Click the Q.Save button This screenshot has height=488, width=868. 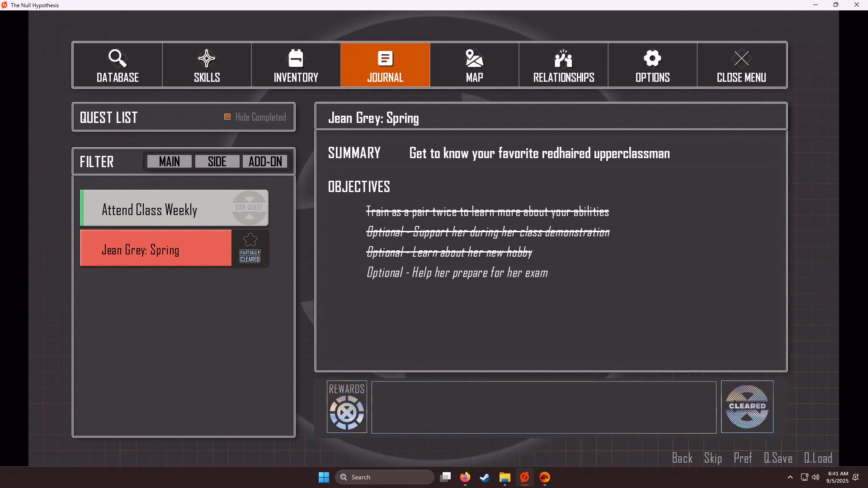[x=778, y=458]
